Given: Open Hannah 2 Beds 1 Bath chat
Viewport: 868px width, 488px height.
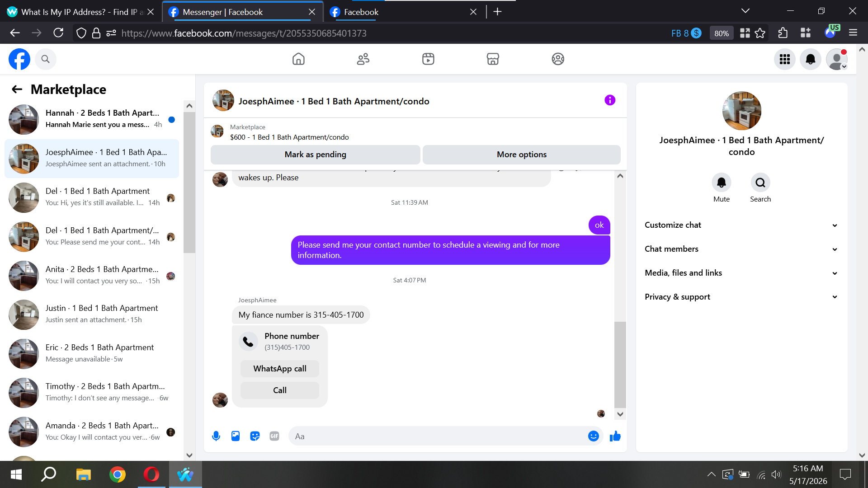Looking at the screenshot, I should (x=92, y=119).
